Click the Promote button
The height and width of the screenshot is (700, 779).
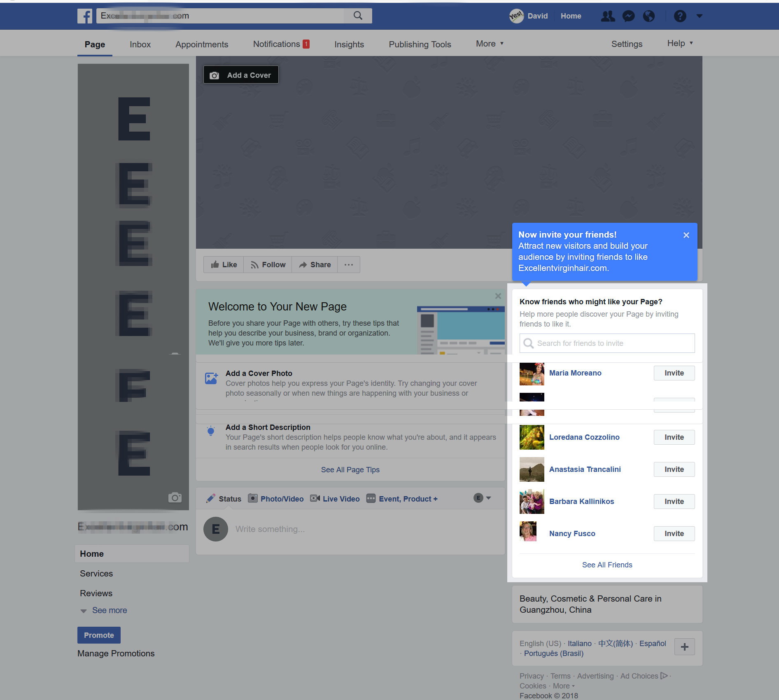click(99, 635)
